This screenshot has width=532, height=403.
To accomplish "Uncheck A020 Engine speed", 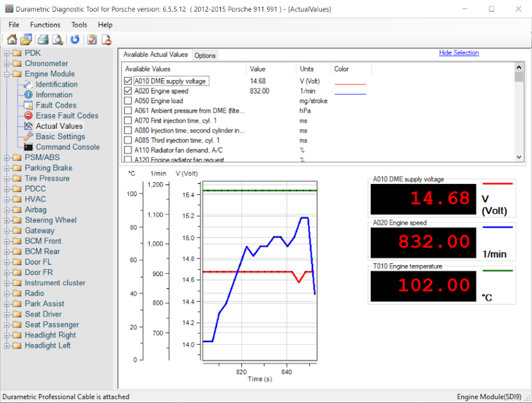I will (x=128, y=91).
